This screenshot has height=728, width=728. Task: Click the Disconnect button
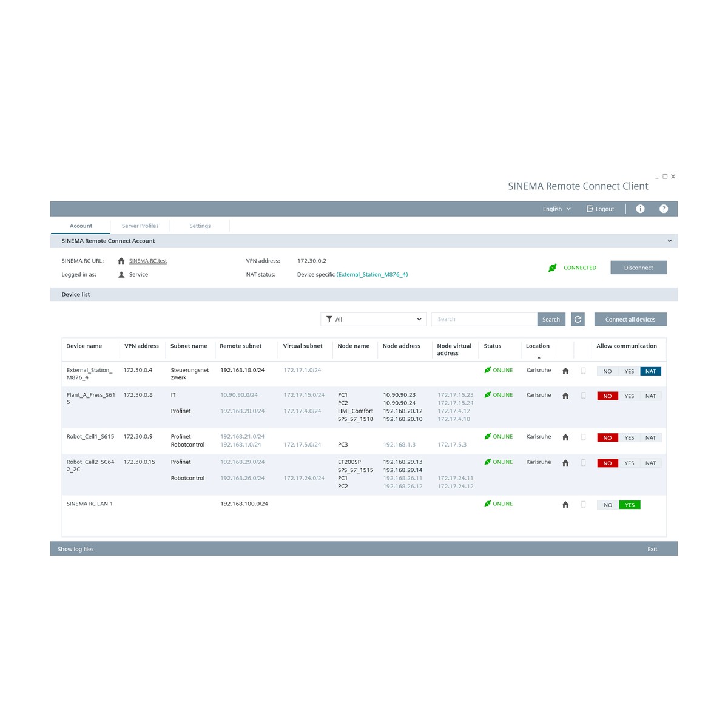coord(638,268)
